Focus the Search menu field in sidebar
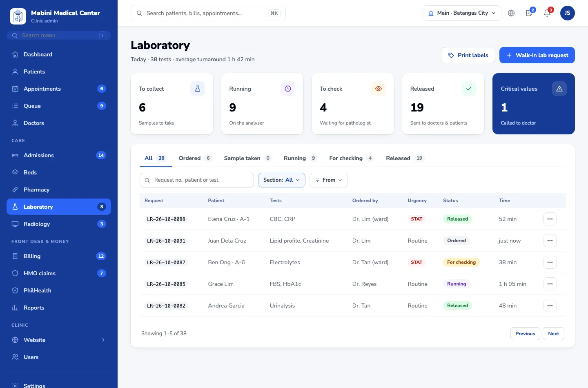Image resolution: width=588 pixels, height=388 pixels. click(x=59, y=36)
